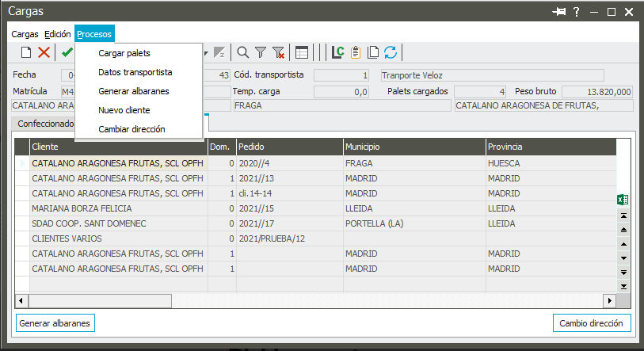Screen dimensions: 644x351
Task: Click the clear filter funnel icon
Action: click(x=278, y=53)
